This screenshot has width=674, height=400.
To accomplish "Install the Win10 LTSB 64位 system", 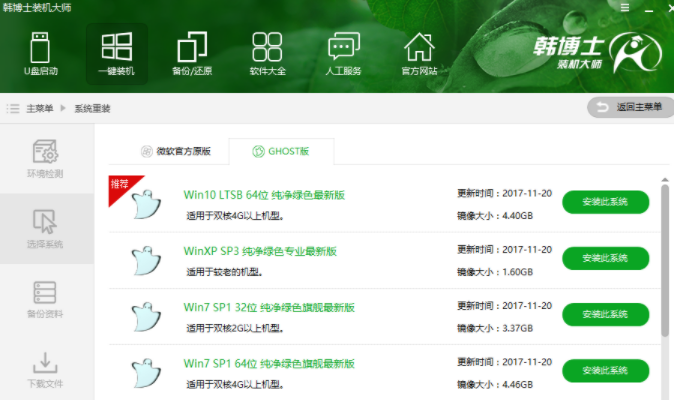I will [x=605, y=202].
